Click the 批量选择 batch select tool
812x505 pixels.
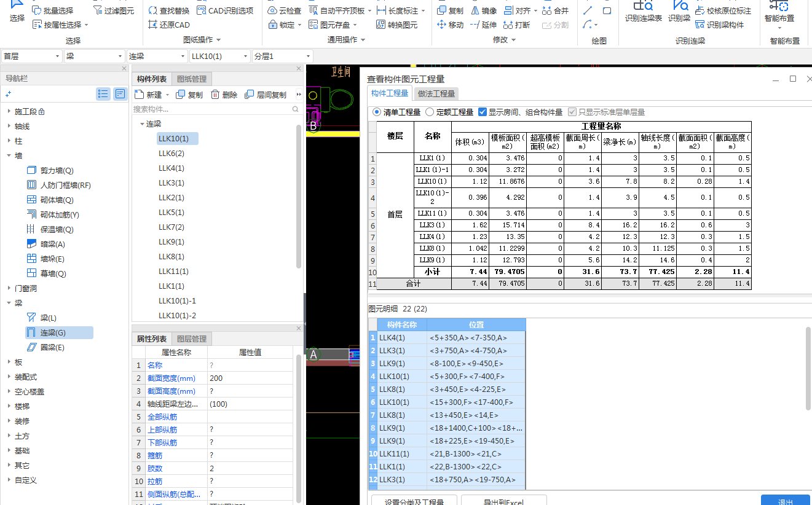coord(53,10)
